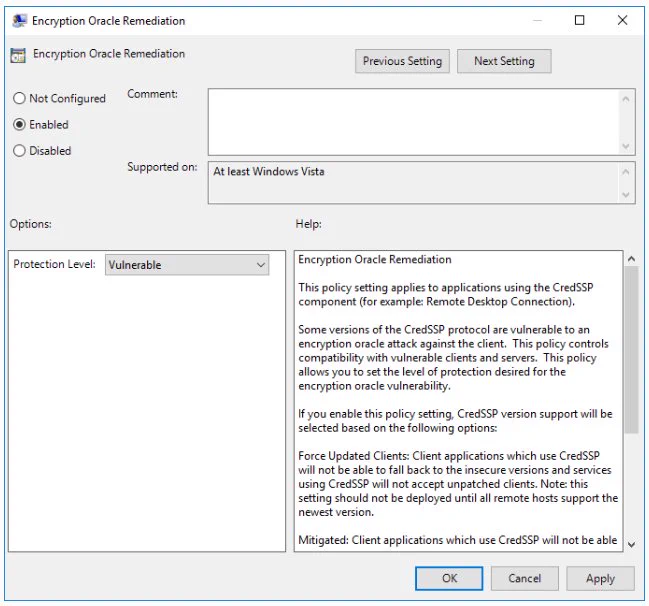Click the 'Mitigated:' help text line
649x606 pixels.
457,540
